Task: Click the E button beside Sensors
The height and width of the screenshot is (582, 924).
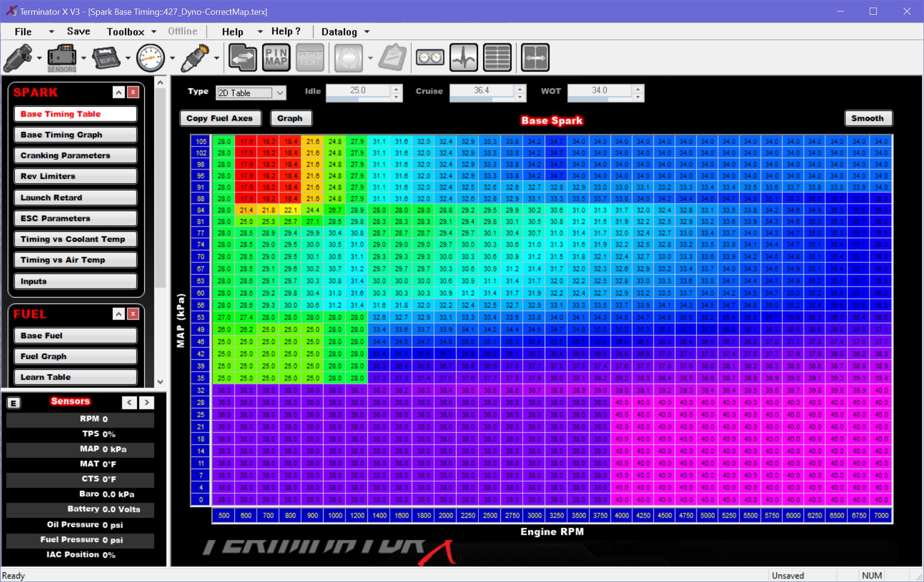Action: point(13,403)
